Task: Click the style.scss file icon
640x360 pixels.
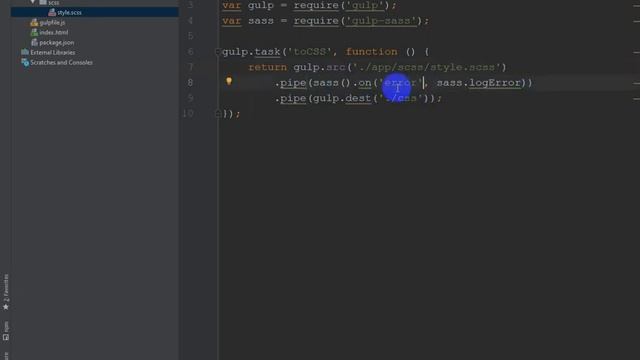Action: point(52,13)
